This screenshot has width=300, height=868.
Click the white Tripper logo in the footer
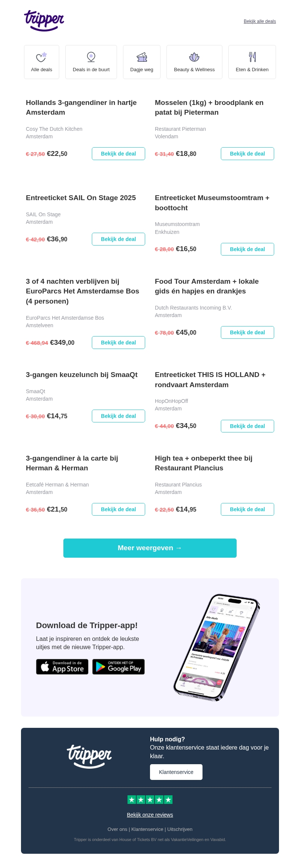click(89, 756)
